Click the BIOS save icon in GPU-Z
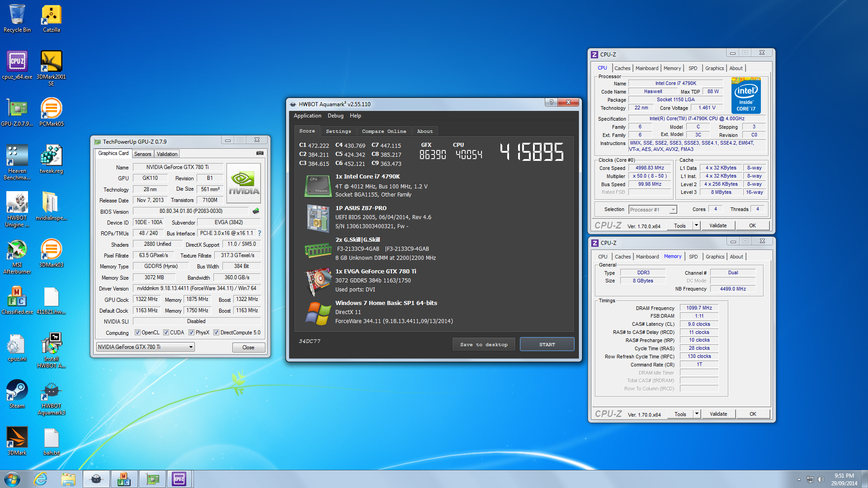 click(256, 211)
